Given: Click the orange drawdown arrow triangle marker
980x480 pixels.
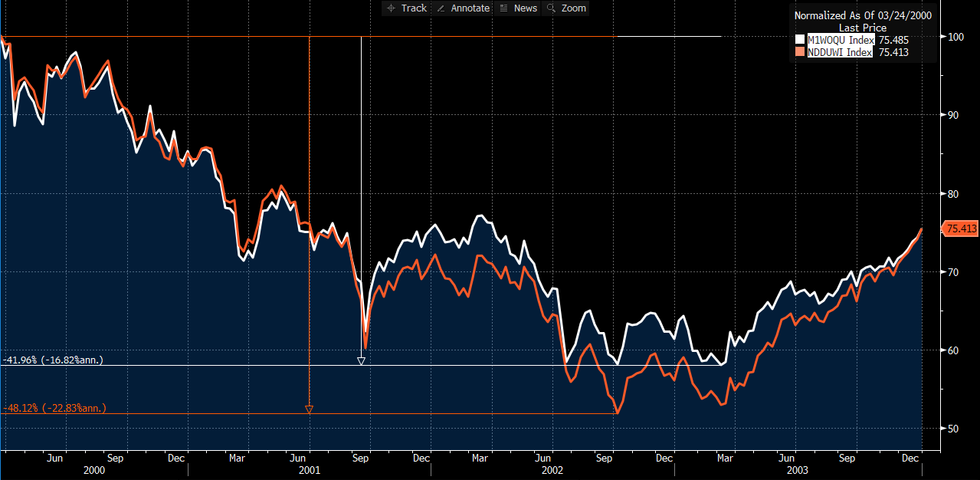Looking at the screenshot, I should pos(309,409).
